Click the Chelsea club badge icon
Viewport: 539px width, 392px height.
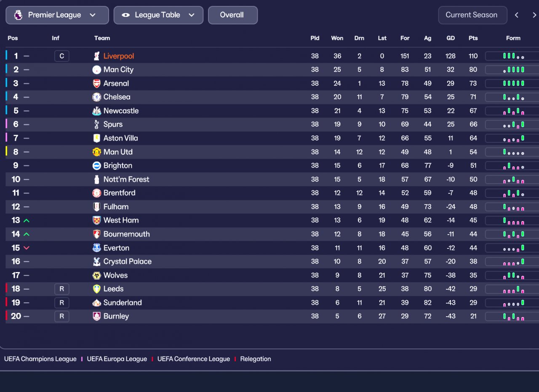tap(96, 97)
